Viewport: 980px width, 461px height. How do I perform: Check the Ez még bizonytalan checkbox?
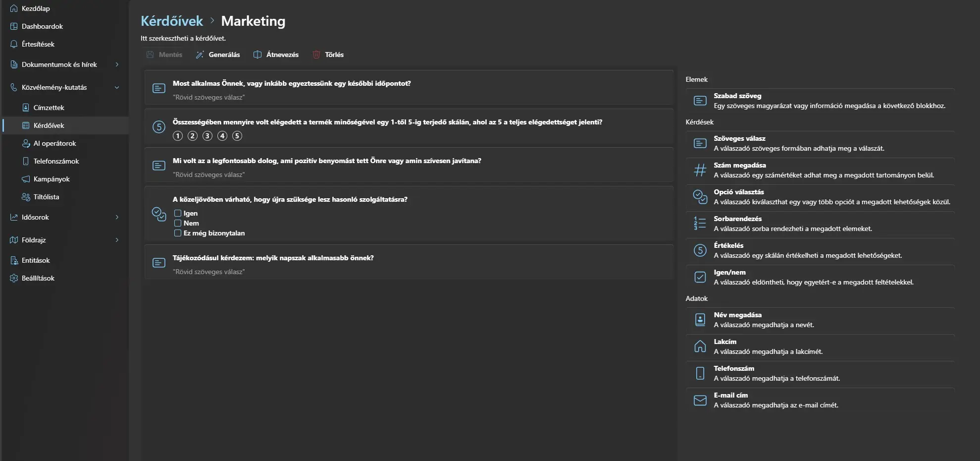point(178,233)
